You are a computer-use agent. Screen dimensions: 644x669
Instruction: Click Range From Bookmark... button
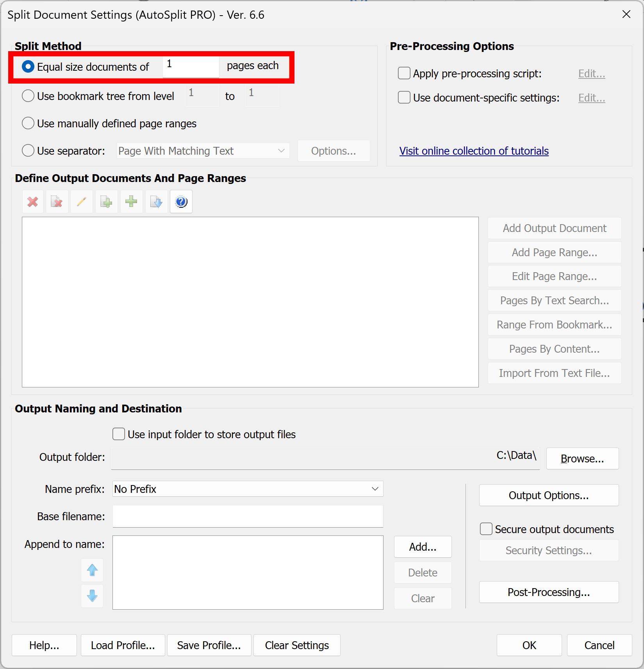click(x=555, y=325)
